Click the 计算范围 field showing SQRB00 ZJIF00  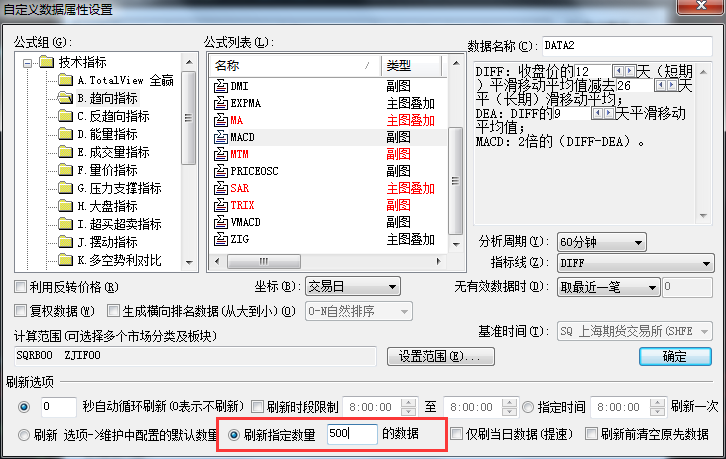pyautogui.click(x=195, y=356)
